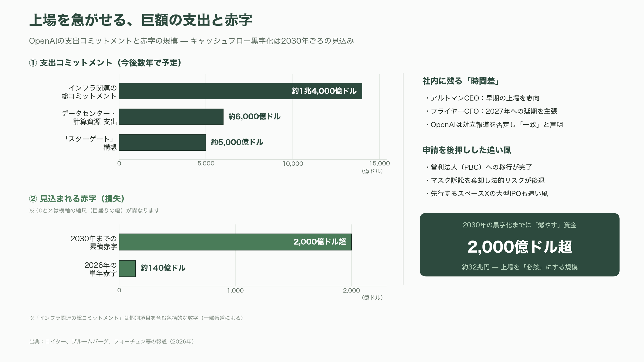Click the 1,000 axis tick in the second chart
Screen dimensions: 644x362
coord(235,290)
